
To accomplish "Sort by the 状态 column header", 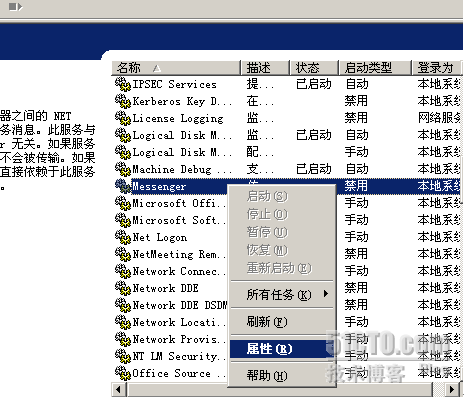I will [x=314, y=68].
